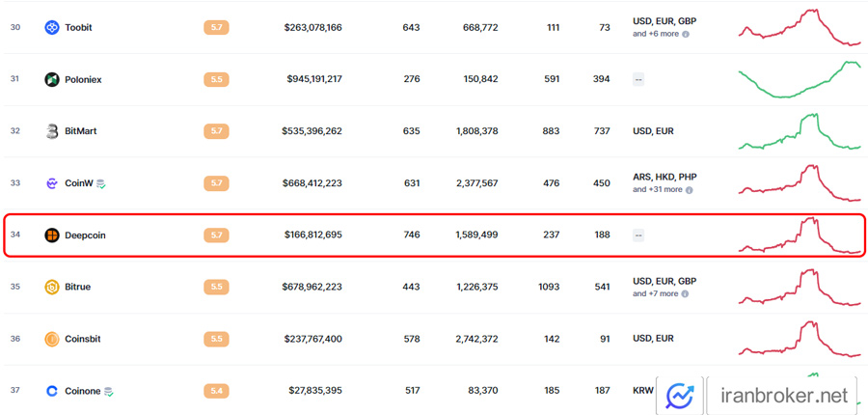
Task: Open the Deepcoin exchange page
Action: [x=85, y=235]
